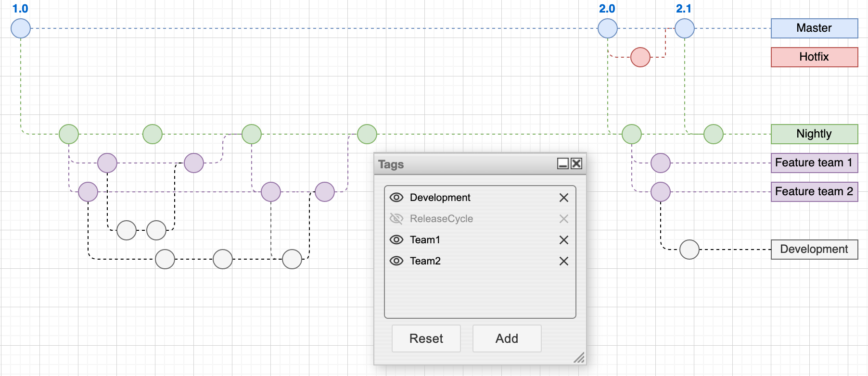Minimize the Tags panel

(x=562, y=164)
